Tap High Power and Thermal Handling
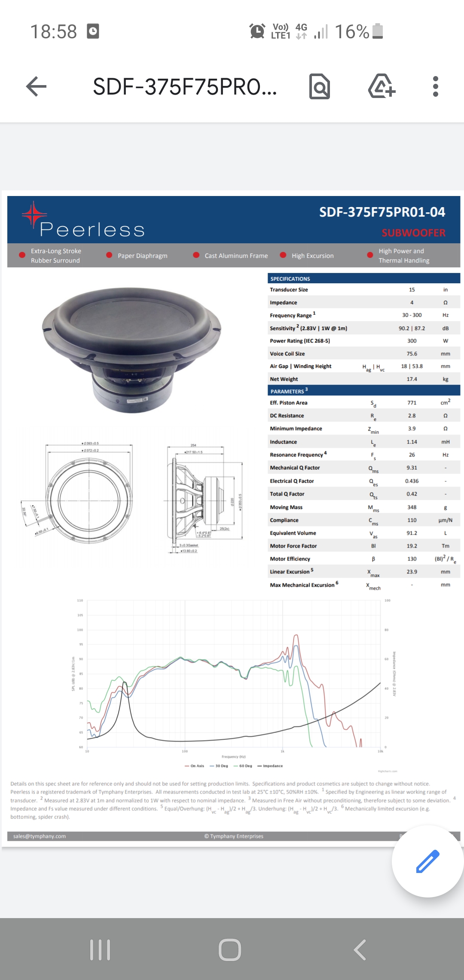 click(x=404, y=256)
